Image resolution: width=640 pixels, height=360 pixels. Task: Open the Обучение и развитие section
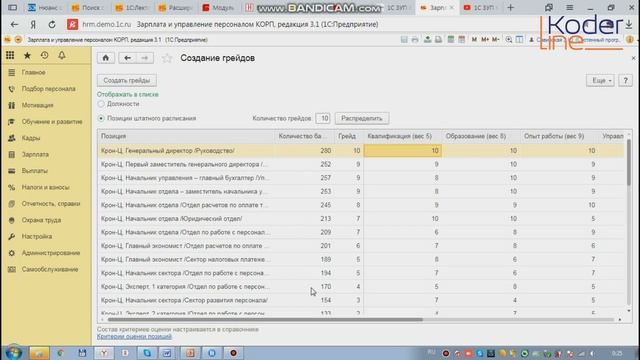point(52,122)
